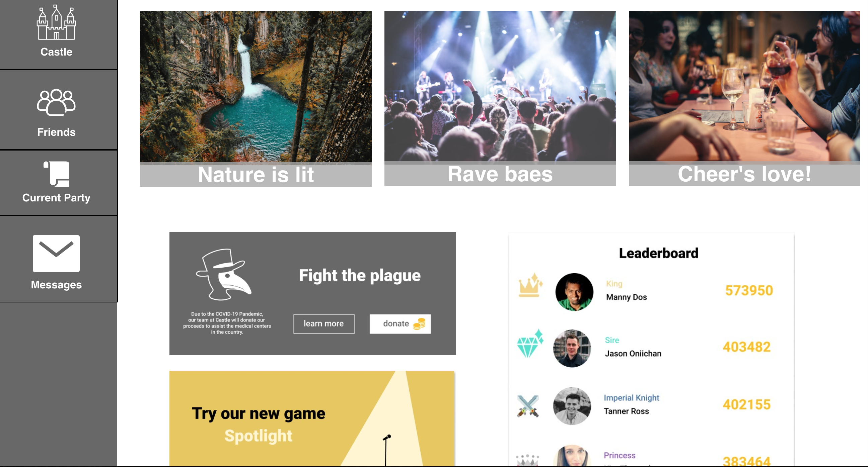
Task: Open Tanner Ross's profile name
Action: tap(626, 411)
